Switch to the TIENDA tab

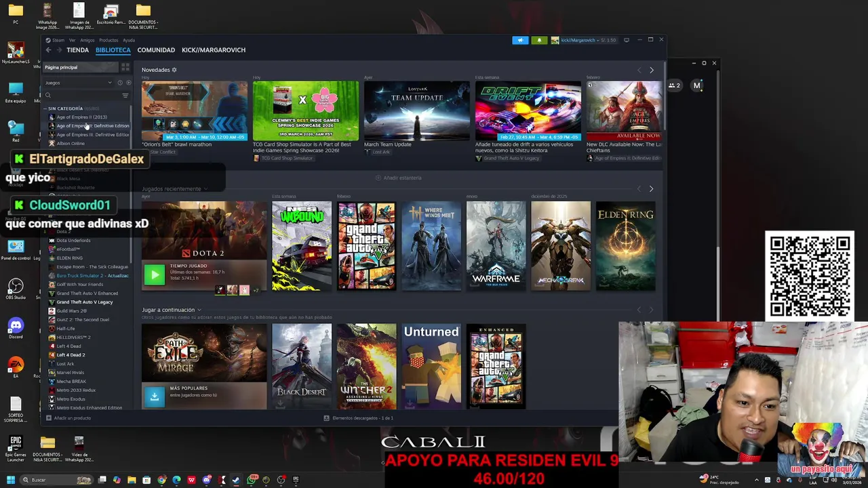coord(77,50)
